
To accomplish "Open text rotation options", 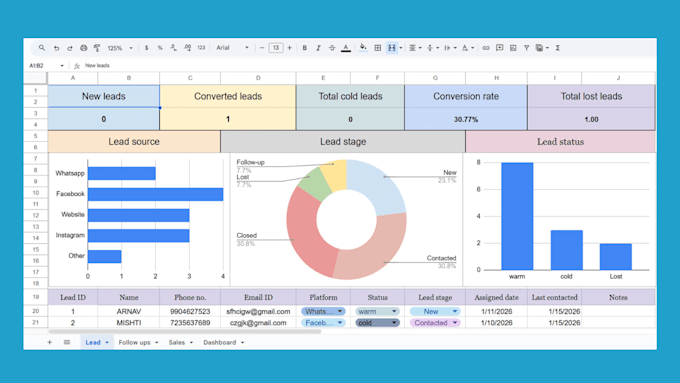I will pos(468,48).
